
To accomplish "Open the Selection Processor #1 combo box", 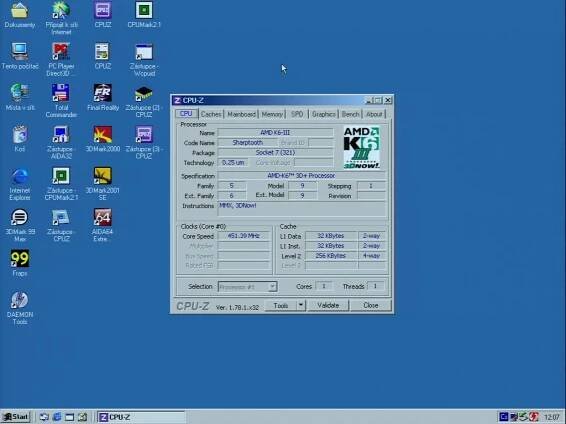I will point(247,287).
